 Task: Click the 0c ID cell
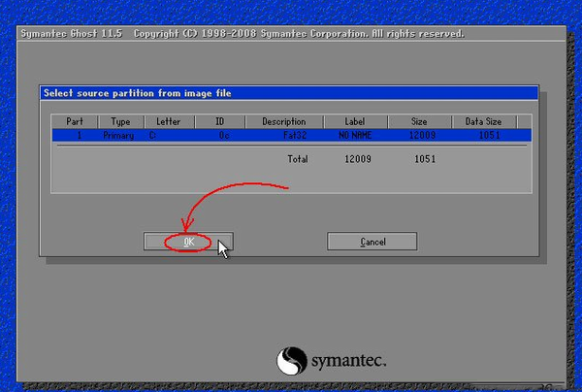pos(224,136)
